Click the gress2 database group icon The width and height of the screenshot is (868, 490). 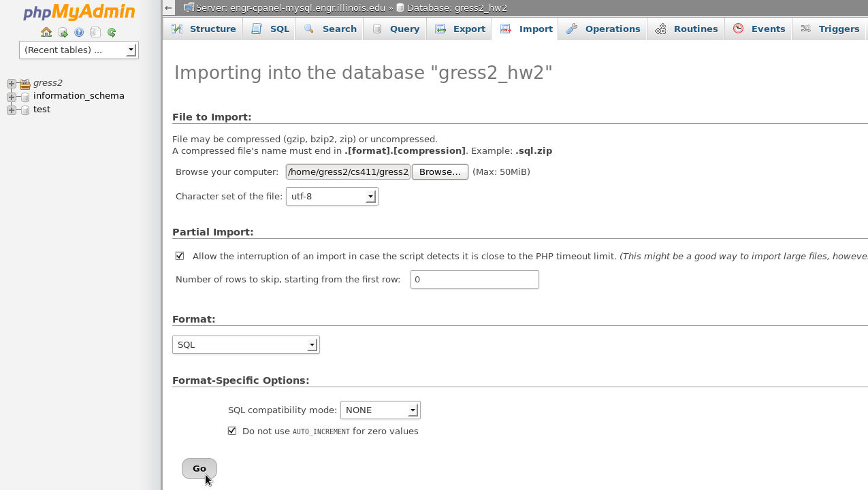(25, 84)
